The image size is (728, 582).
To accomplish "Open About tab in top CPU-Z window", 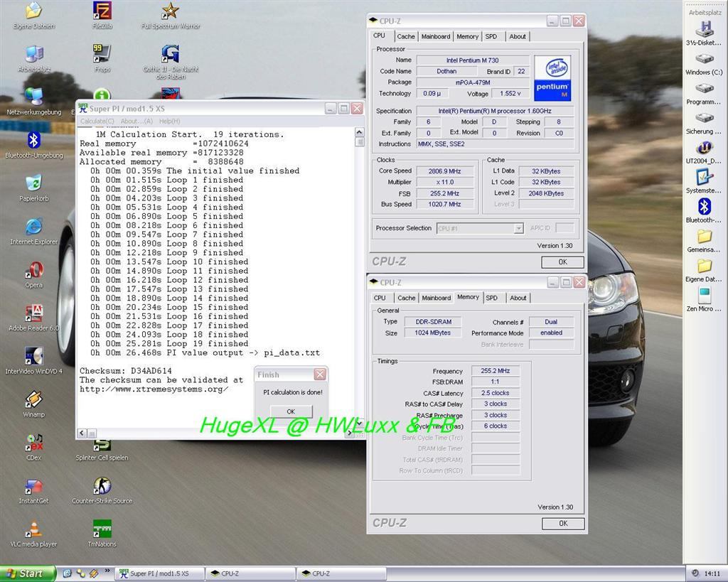I will point(518,37).
